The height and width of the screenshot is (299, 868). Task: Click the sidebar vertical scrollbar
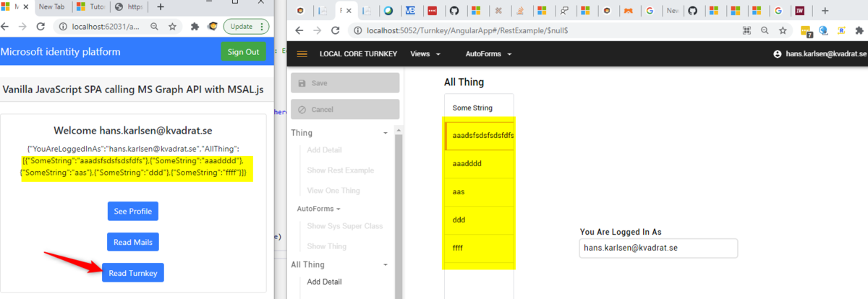(x=398, y=217)
